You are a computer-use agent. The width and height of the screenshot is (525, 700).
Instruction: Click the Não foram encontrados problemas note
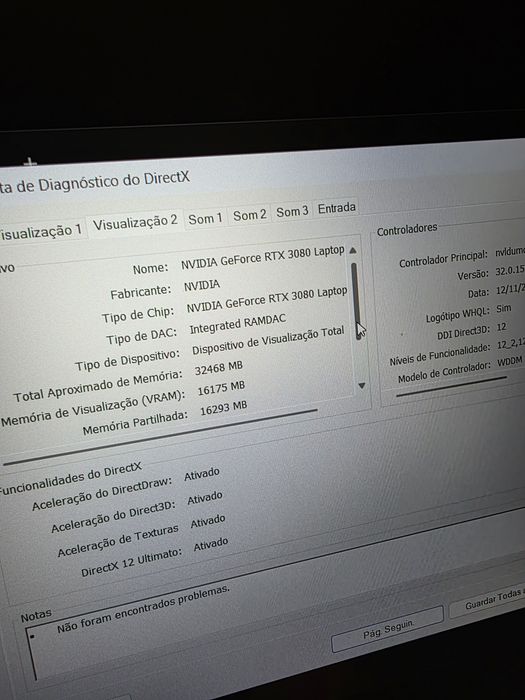(143, 609)
